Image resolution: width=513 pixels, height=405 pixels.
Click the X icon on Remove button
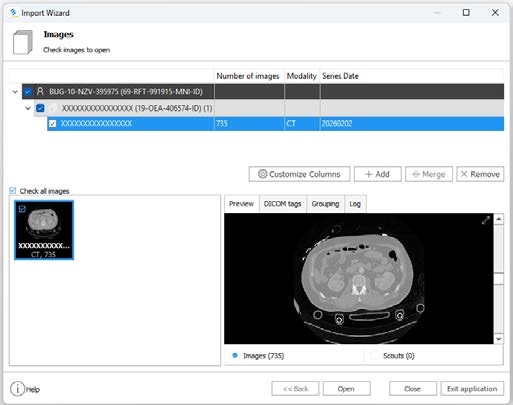click(464, 174)
